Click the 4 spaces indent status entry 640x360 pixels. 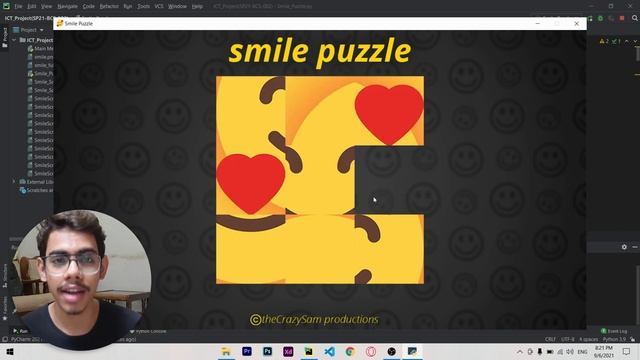click(x=589, y=339)
